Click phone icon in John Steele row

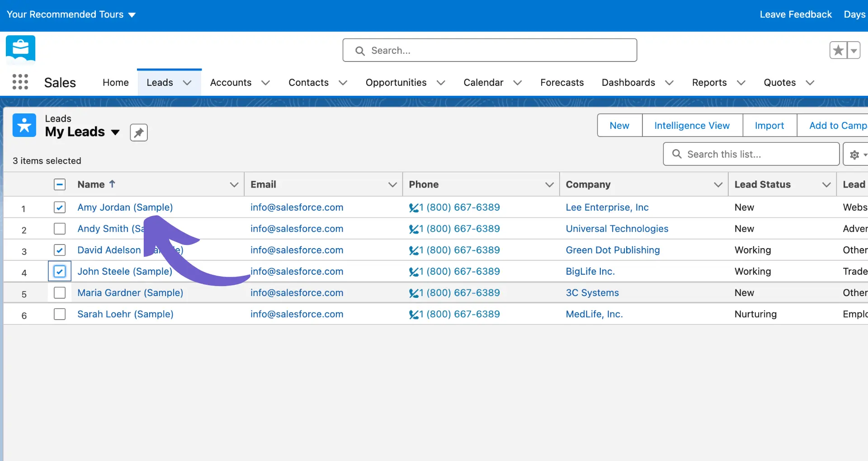tap(414, 272)
